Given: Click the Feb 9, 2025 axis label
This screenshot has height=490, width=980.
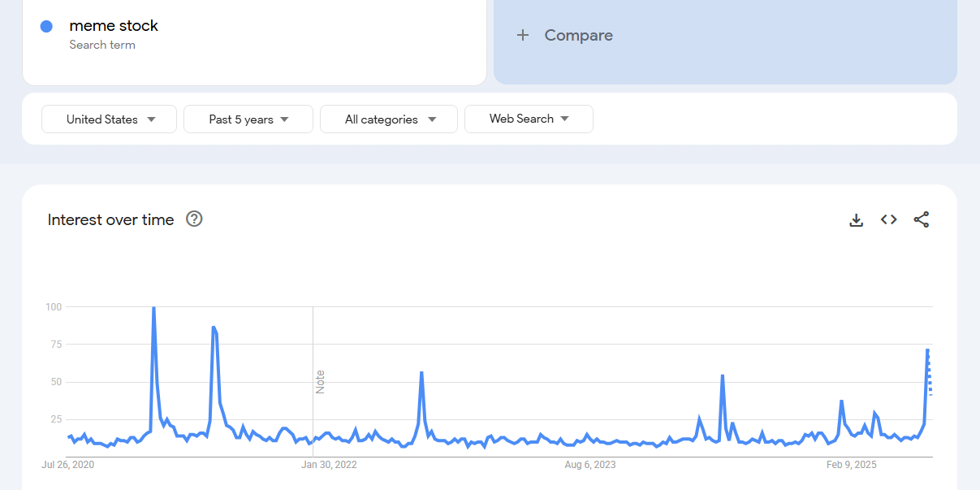Looking at the screenshot, I should 852,465.
